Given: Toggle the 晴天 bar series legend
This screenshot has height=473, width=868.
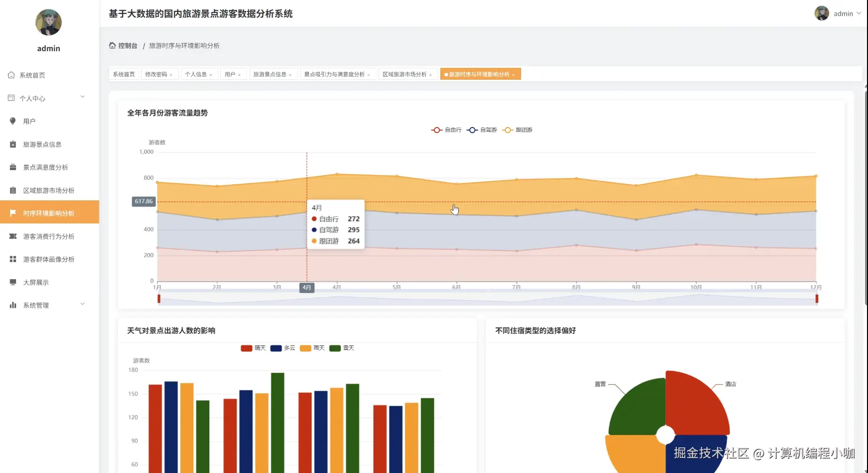Looking at the screenshot, I should click(x=253, y=348).
